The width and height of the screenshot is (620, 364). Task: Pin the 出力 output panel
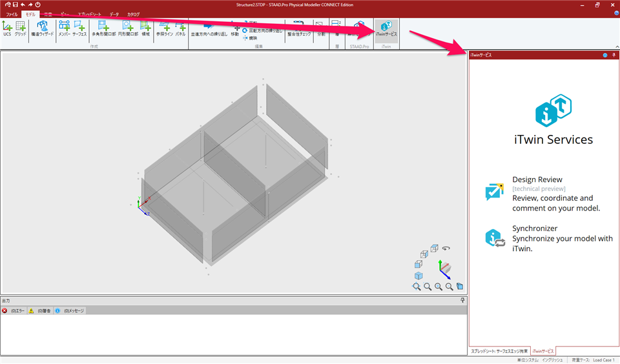tap(462, 300)
